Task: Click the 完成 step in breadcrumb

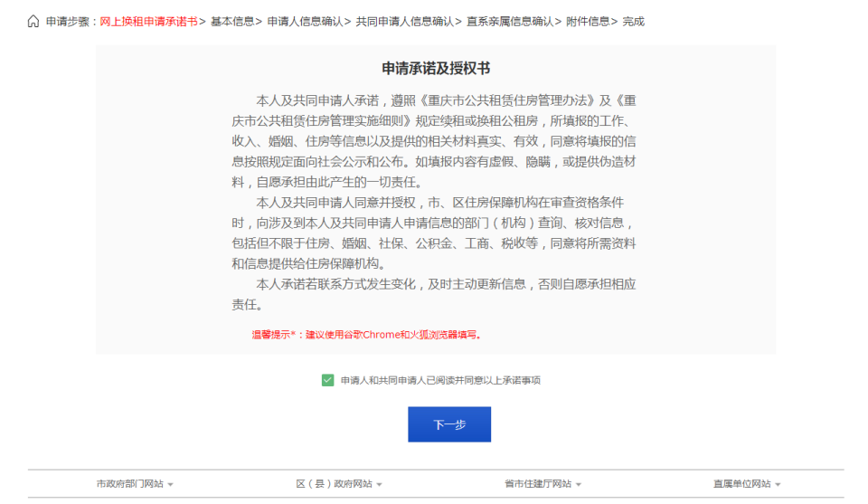Action: tap(633, 22)
